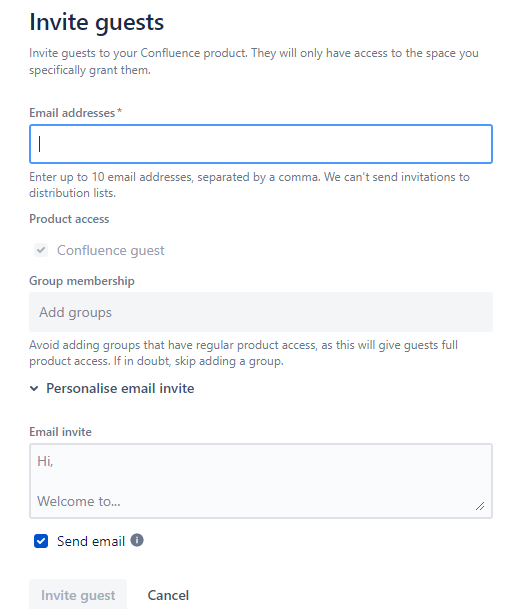Click the Email addresses field label
This screenshot has height=609, width=528.
click(x=72, y=113)
